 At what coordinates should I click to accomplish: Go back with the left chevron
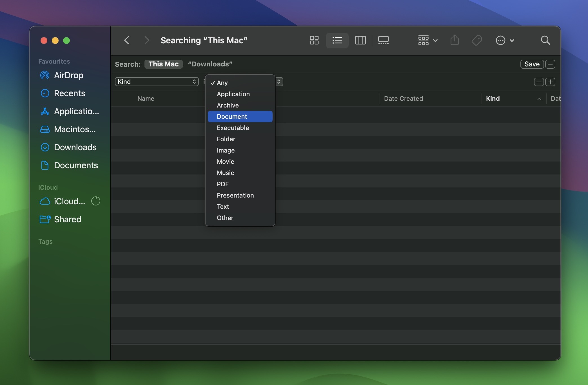point(127,40)
